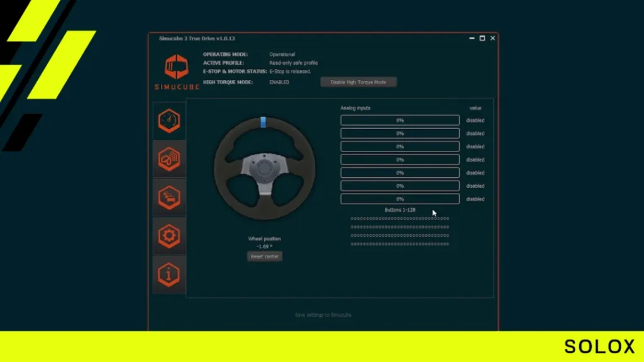Click 'disabled' beside the first analog input
The image size is (644, 362).
[x=475, y=120]
